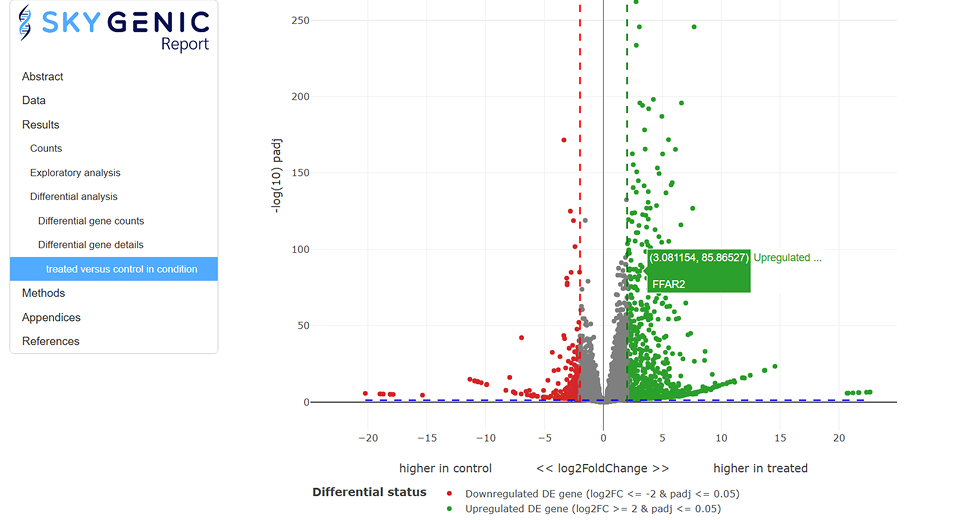Expand Differential analysis in the sidebar

pyautogui.click(x=74, y=197)
